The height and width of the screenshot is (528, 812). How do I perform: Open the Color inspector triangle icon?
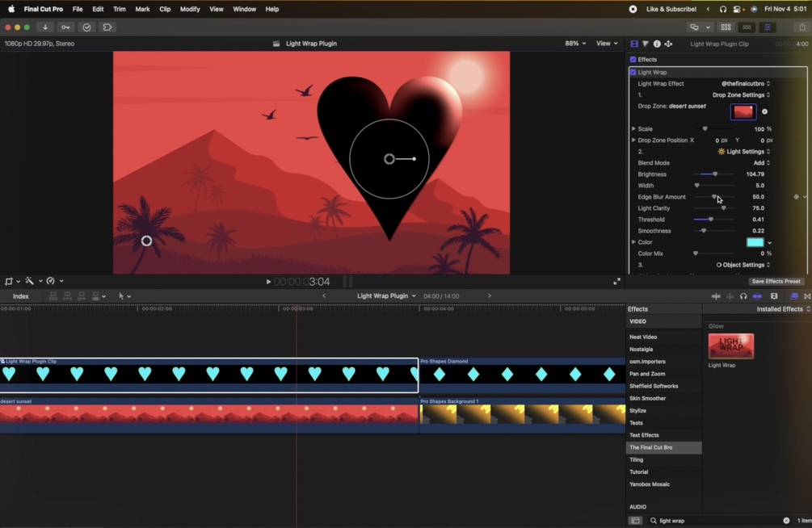646,44
